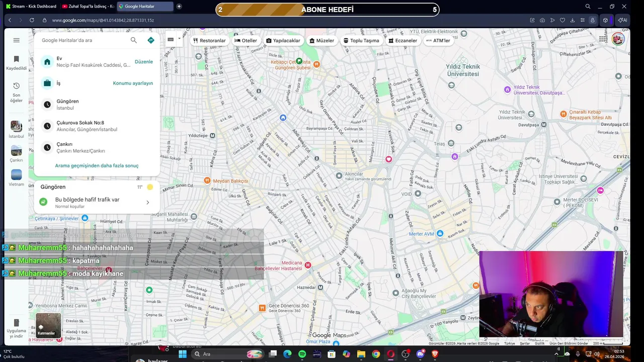Filter map by ATM'ler
This screenshot has width=644, height=362.
pos(438,41)
